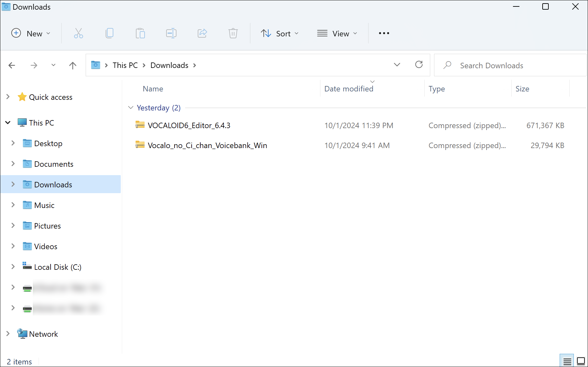Select the Rename icon

click(171, 33)
